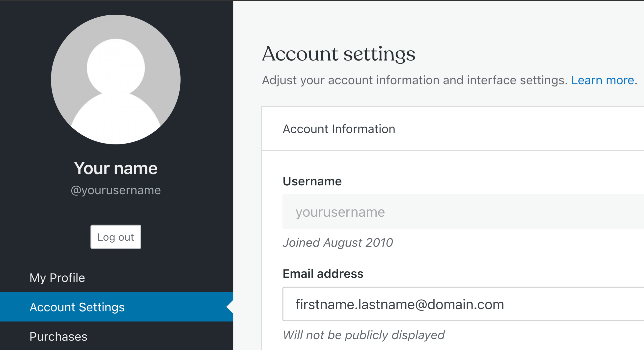
Task: Click inside the Email address input field
Action: point(450,304)
